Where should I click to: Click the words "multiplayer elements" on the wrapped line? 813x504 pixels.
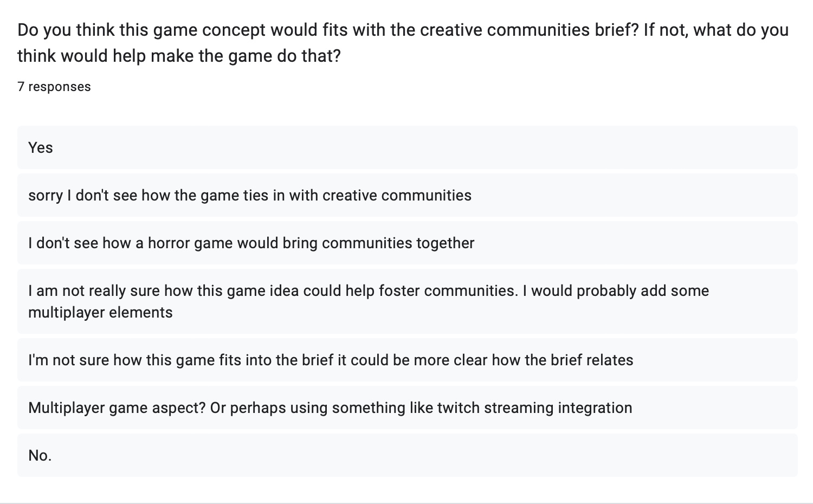pos(100,312)
